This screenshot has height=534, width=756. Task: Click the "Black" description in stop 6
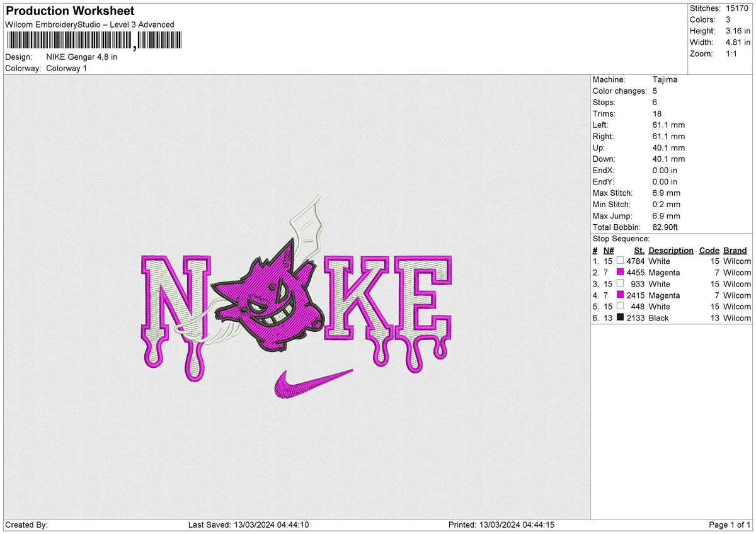tap(659, 318)
